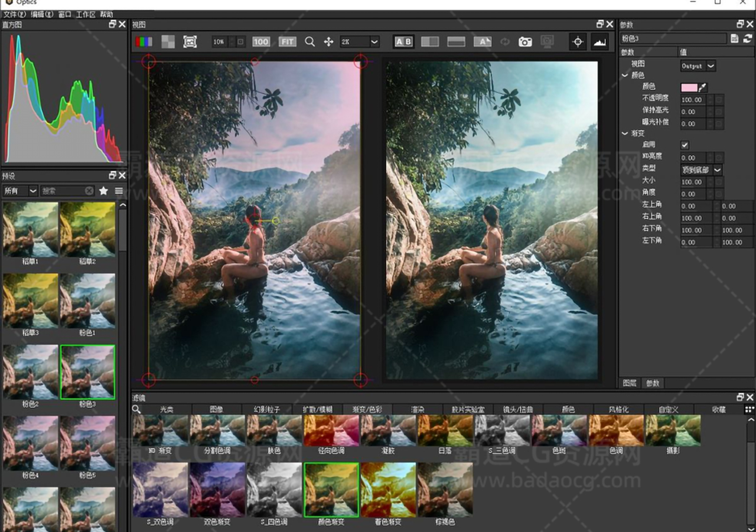The image size is (756, 532).
Task: Click the pink color swatch
Action: tap(689, 87)
